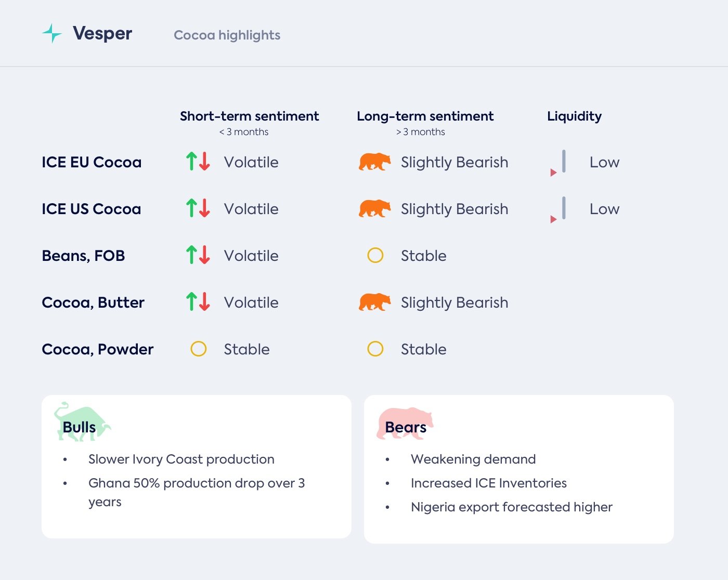Click the ICE EU Cocoa liquidity indicator icon
Screen dimensions: 728x580
point(558,163)
